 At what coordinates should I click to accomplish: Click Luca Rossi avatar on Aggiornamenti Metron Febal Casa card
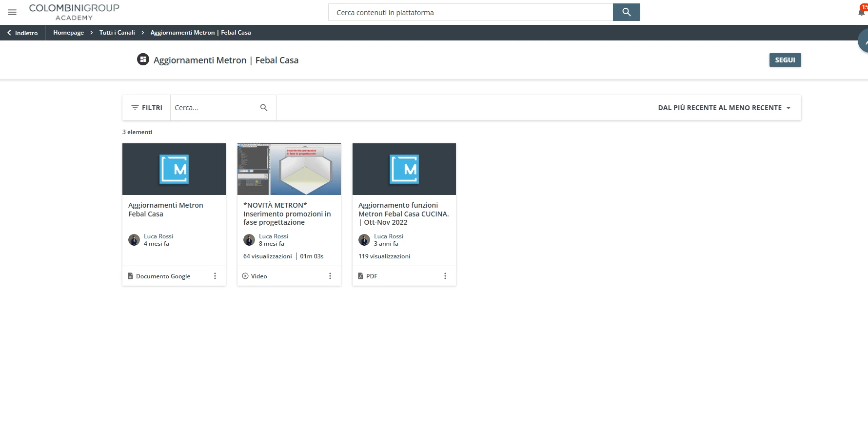click(x=134, y=240)
